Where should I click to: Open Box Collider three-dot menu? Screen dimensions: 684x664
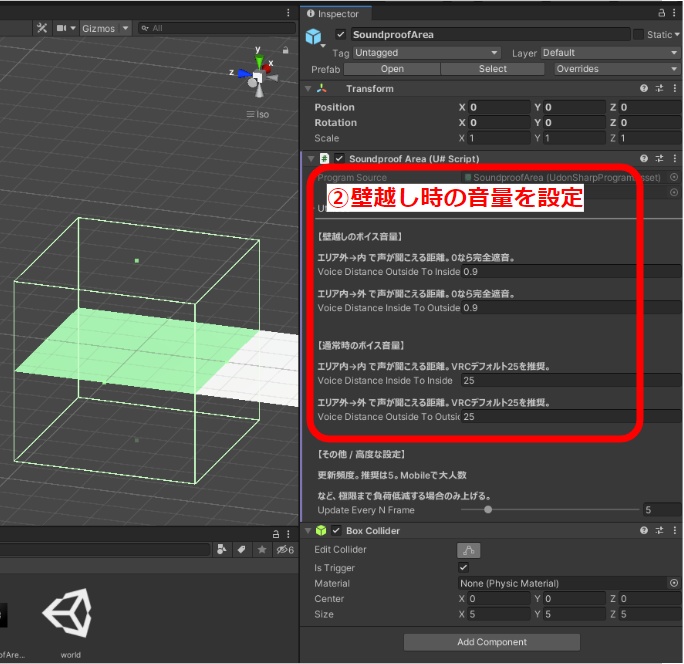coord(674,531)
